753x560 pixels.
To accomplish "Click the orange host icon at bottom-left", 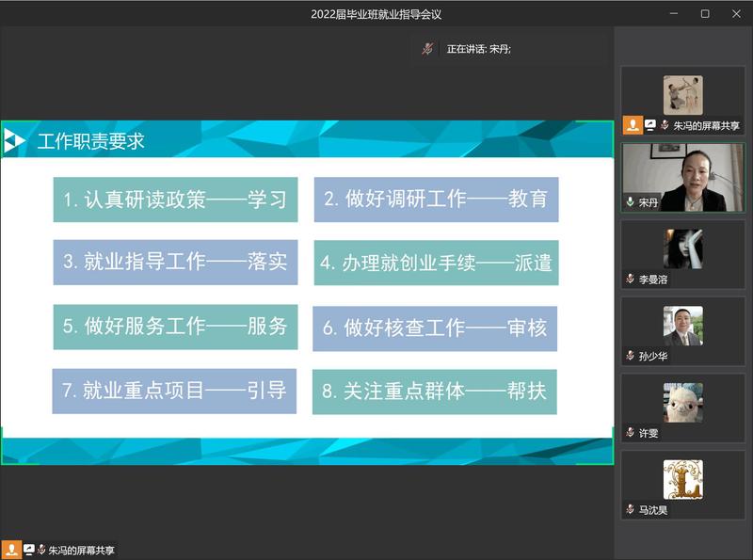I will tap(10, 550).
